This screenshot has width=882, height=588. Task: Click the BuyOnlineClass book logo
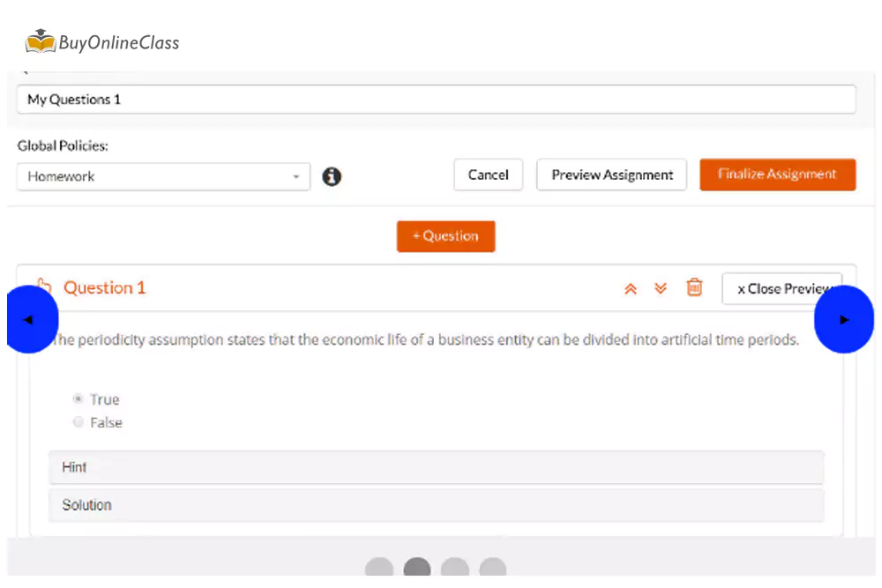tap(40, 41)
